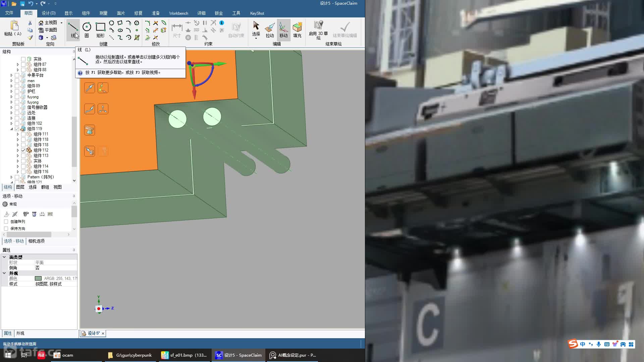The height and width of the screenshot is (362, 644).
Task: Click the Create Rounded Corner modify icon
Action: [147, 23]
